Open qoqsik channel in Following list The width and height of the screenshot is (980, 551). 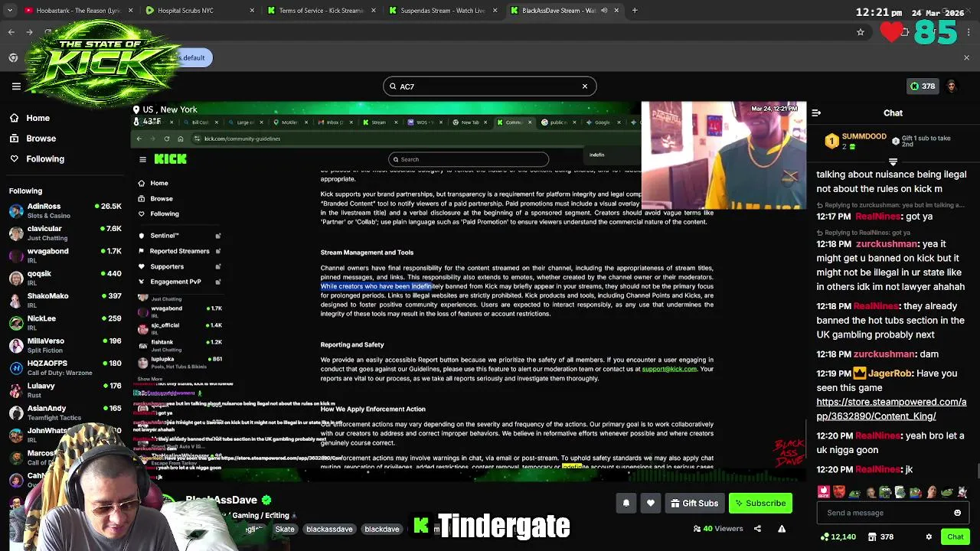tap(65, 278)
